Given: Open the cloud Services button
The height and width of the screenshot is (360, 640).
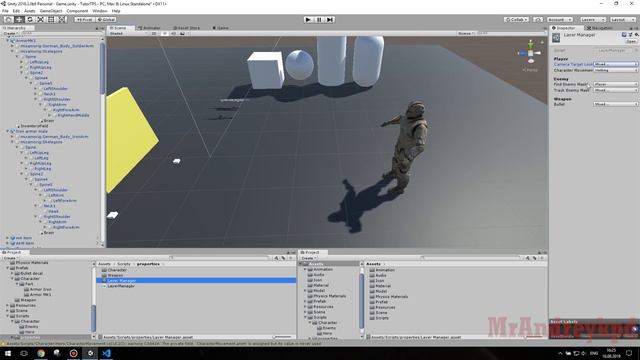Looking at the screenshot, I should tap(538, 20).
